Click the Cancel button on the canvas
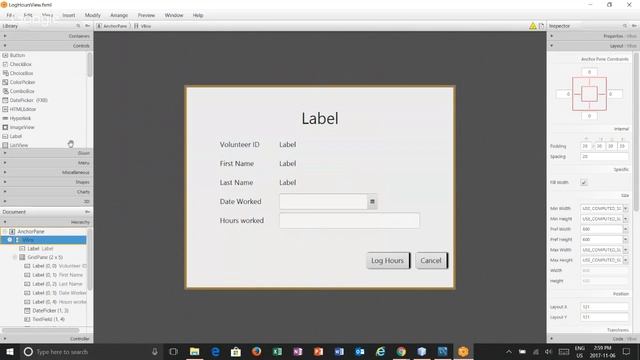The width and height of the screenshot is (640, 360). point(431,260)
